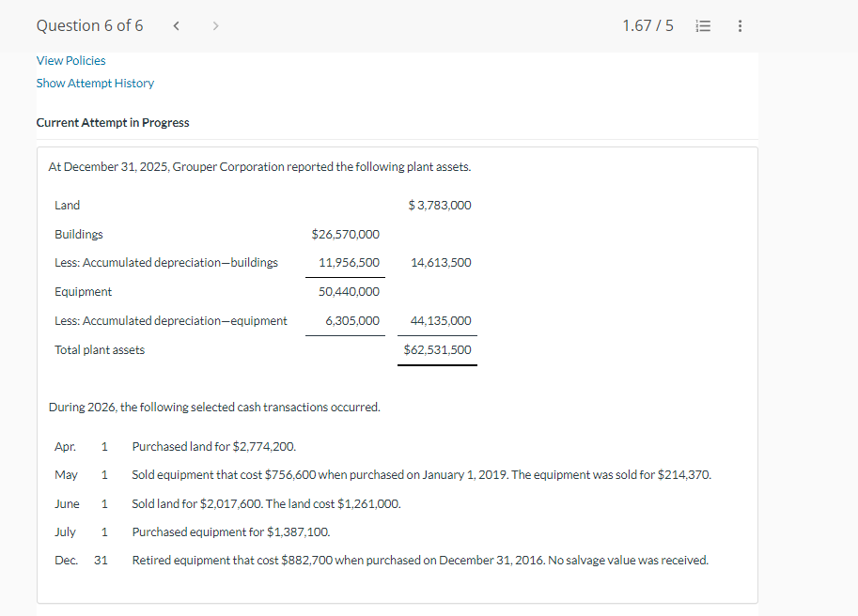The height and width of the screenshot is (616, 858).
Task: Click the Buildings amount $26,570,400
Action: tap(345, 234)
